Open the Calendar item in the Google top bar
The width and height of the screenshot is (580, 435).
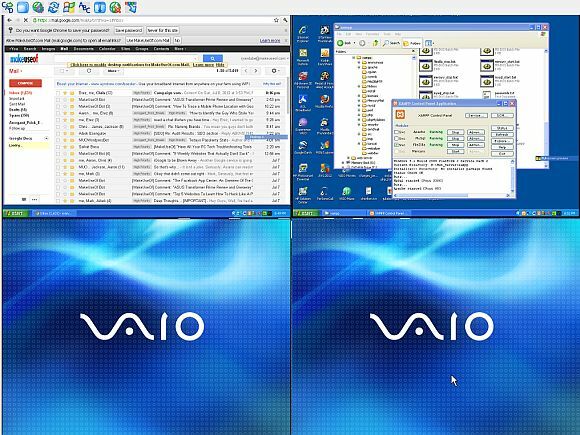click(107, 48)
